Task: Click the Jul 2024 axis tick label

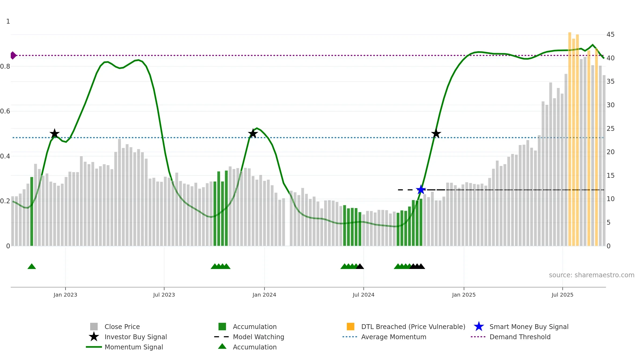Action: pyautogui.click(x=363, y=295)
